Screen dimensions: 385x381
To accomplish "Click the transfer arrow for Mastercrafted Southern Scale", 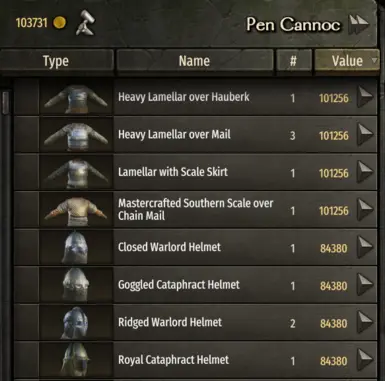I will coord(365,209).
